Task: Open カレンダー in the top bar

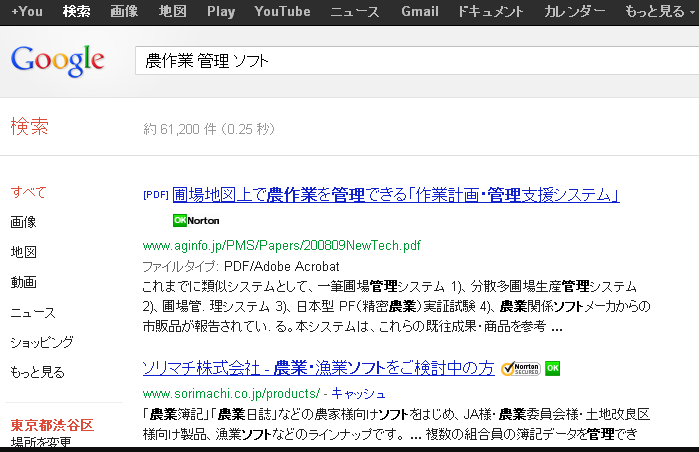Action: click(x=575, y=12)
